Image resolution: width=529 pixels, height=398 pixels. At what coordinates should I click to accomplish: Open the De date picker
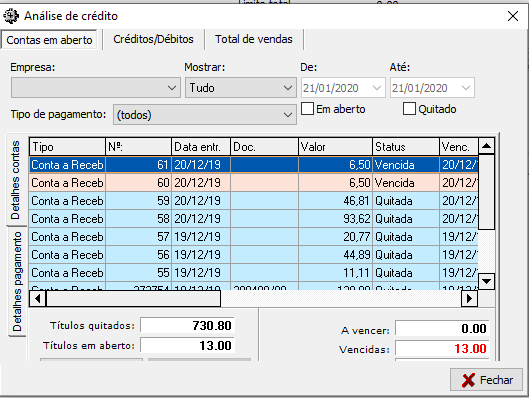(x=377, y=88)
